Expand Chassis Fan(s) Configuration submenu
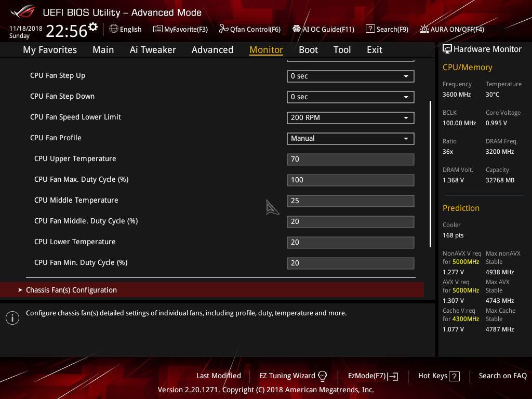532x399 pixels. click(x=212, y=290)
